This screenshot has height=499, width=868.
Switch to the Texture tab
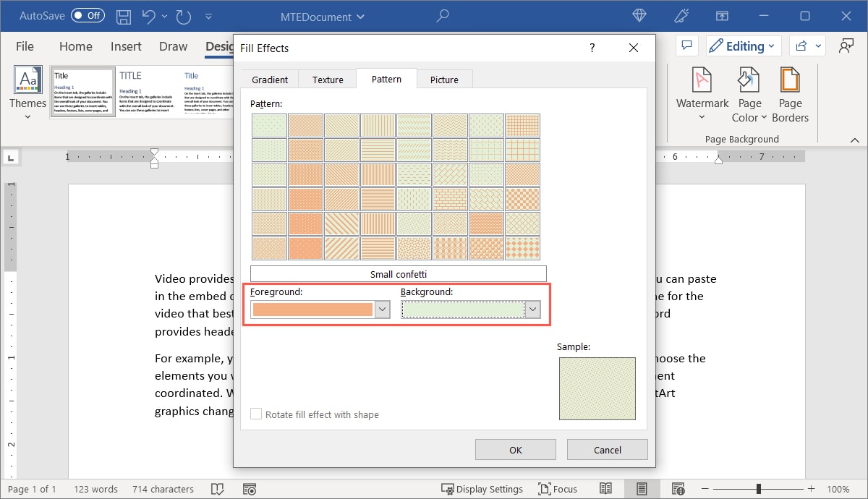tap(327, 80)
